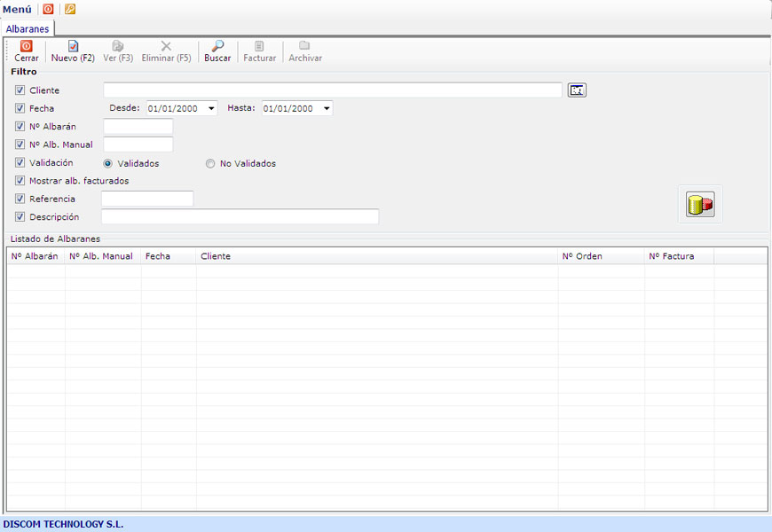Screen dimensions: 772x532
Task: Open the Desde date dropdown
Action: (211, 108)
